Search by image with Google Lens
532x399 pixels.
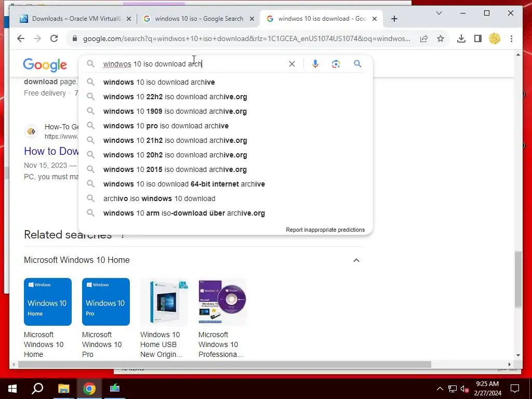point(336,64)
